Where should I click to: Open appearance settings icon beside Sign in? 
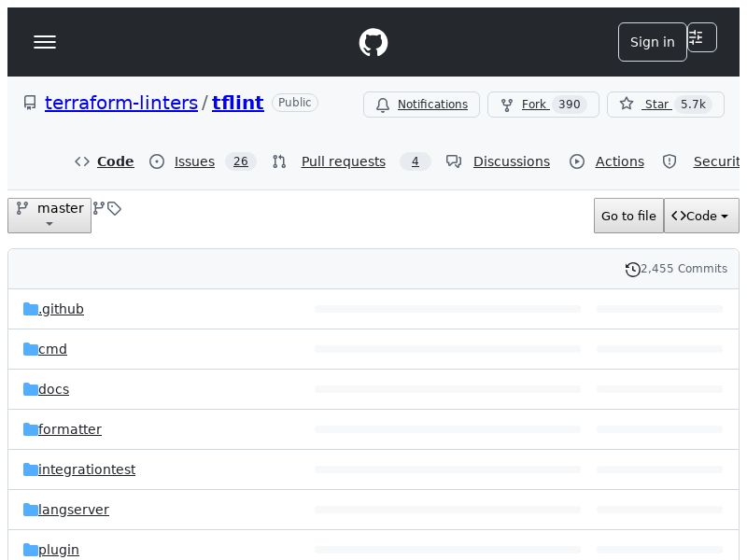pyautogui.click(x=701, y=37)
